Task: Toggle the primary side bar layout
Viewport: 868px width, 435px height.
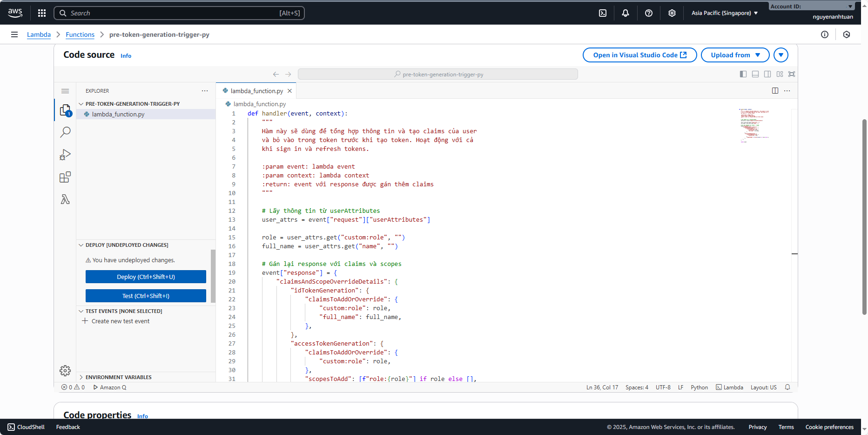Action: 743,74
